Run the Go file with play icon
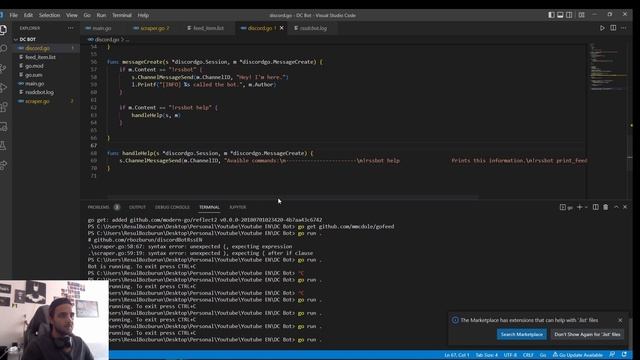 click(602, 28)
